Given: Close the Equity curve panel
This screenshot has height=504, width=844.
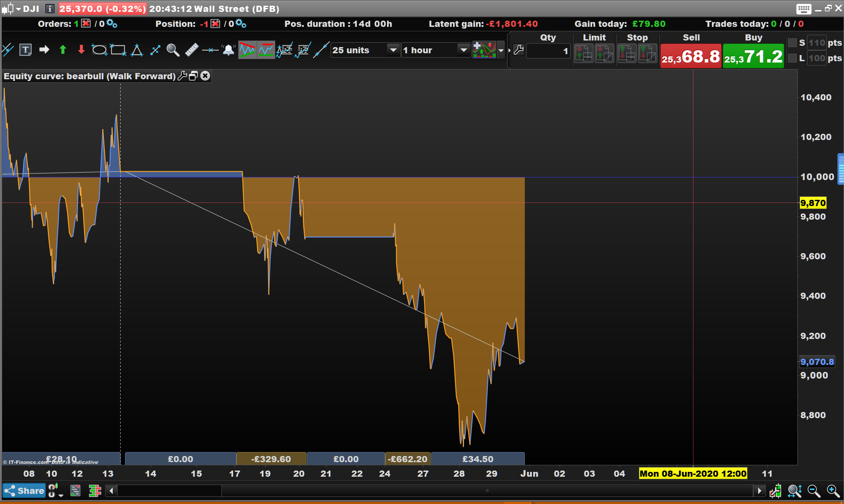Looking at the screenshot, I should 205,76.
